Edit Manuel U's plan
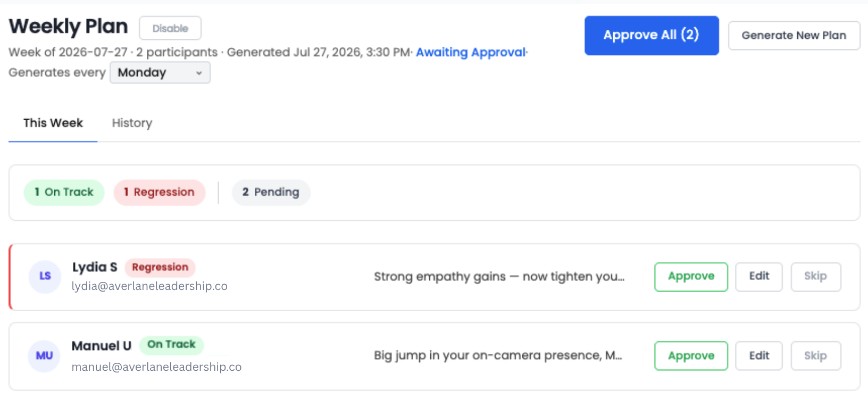The height and width of the screenshot is (399, 868). [x=759, y=356]
